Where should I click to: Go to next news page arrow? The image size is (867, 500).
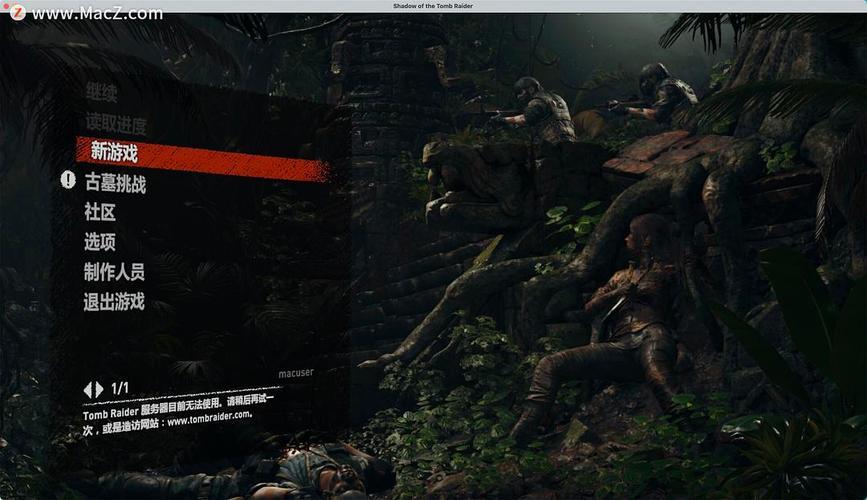[99, 390]
